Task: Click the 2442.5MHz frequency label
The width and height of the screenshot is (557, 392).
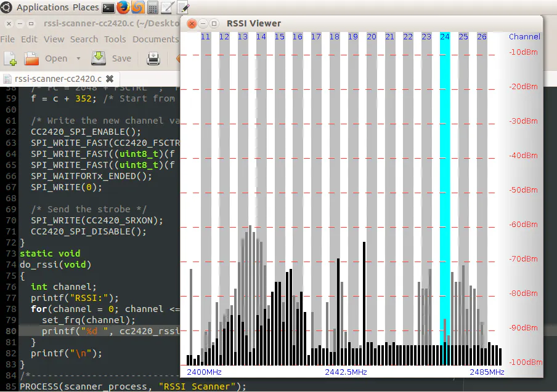Action: (346, 372)
